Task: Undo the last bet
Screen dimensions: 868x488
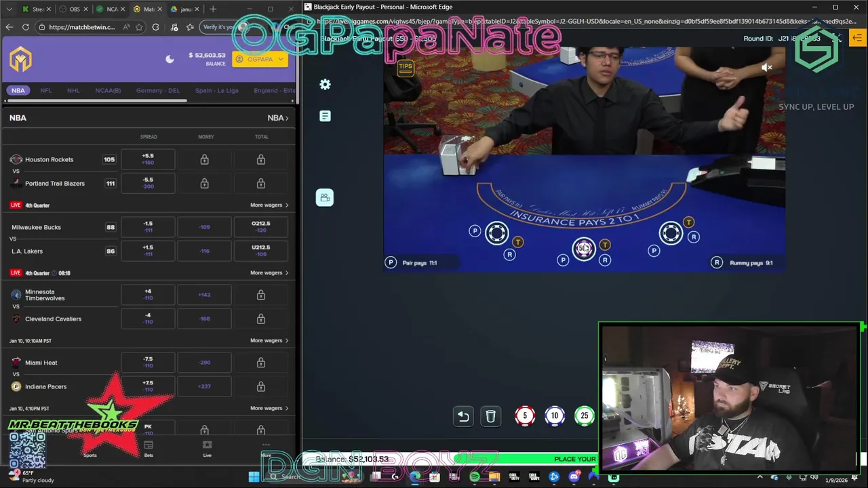Action: coord(463,416)
